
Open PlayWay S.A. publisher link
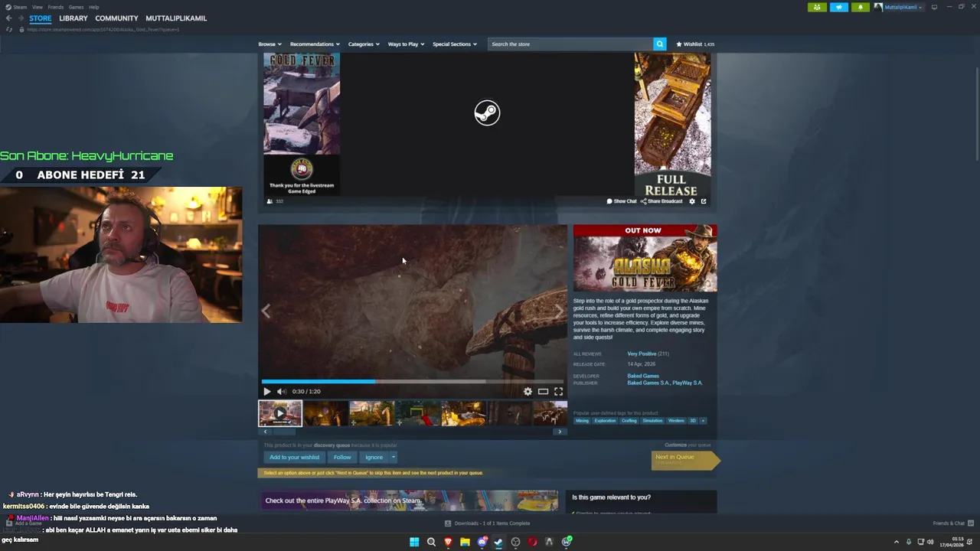pos(687,383)
